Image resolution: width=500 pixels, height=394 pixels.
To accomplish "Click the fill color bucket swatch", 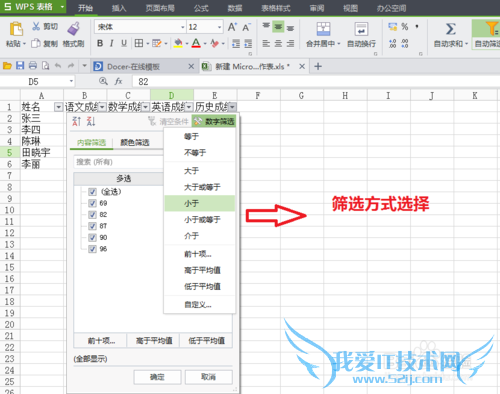I will pos(178,43).
